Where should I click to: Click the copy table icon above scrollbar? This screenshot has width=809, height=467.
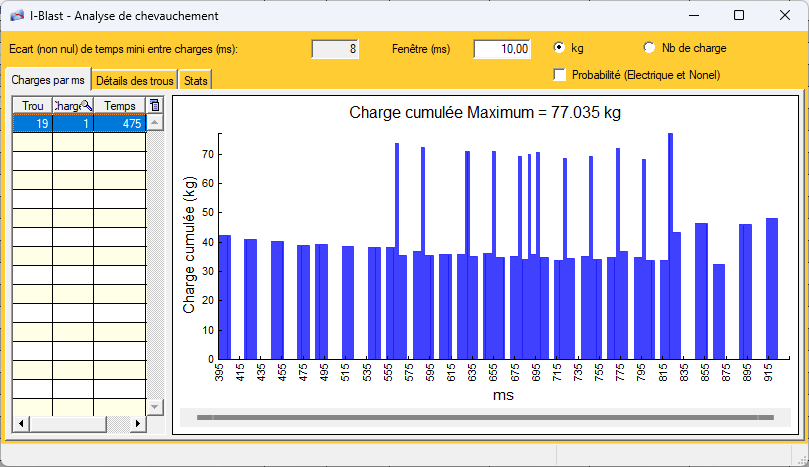[x=154, y=105]
